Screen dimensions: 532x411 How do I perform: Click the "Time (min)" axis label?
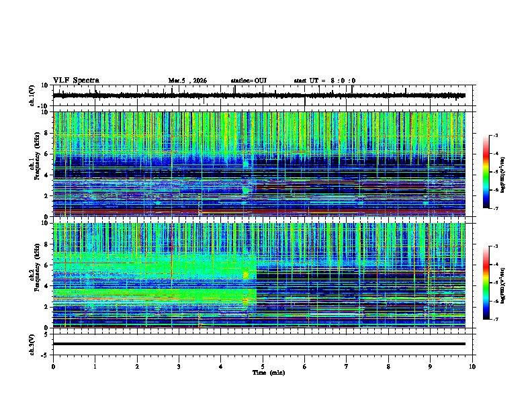[269, 373]
